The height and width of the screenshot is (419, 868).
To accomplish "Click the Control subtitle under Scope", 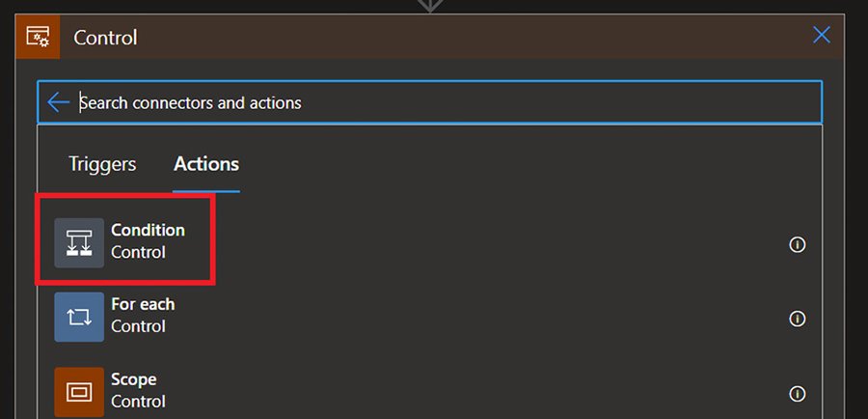I will click(138, 402).
